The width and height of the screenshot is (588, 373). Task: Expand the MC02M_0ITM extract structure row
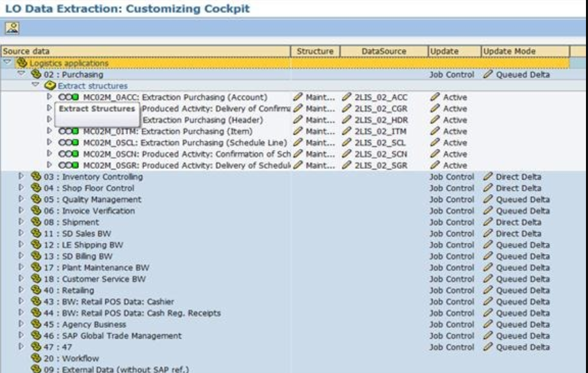pyautogui.click(x=50, y=131)
